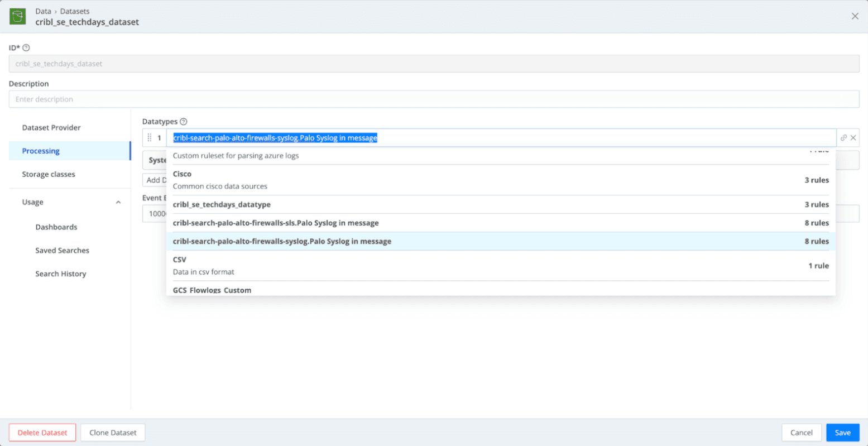Click the help icon next to ID
The image size is (868, 446).
coord(26,48)
